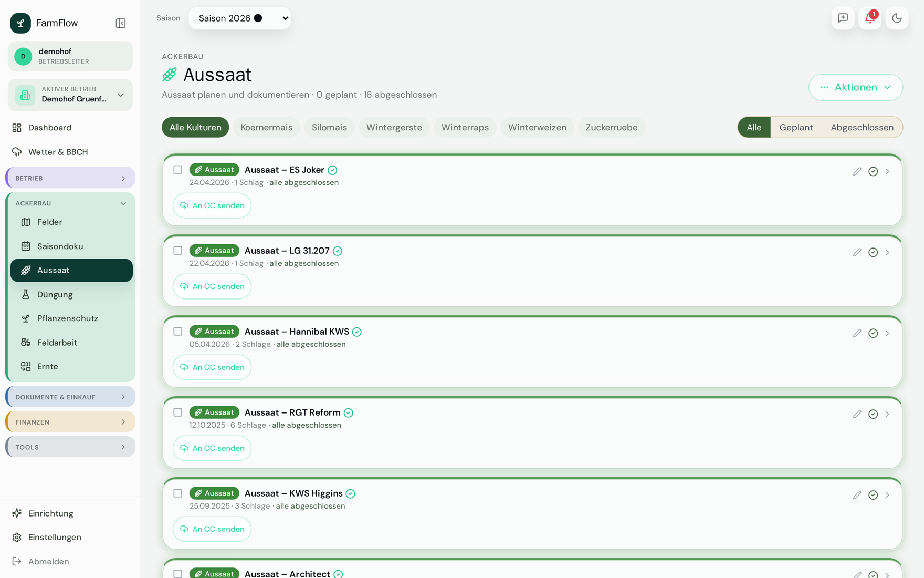Edit Aussaat – KWS Higgins entry
924x578 pixels.
tap(857, 495)
